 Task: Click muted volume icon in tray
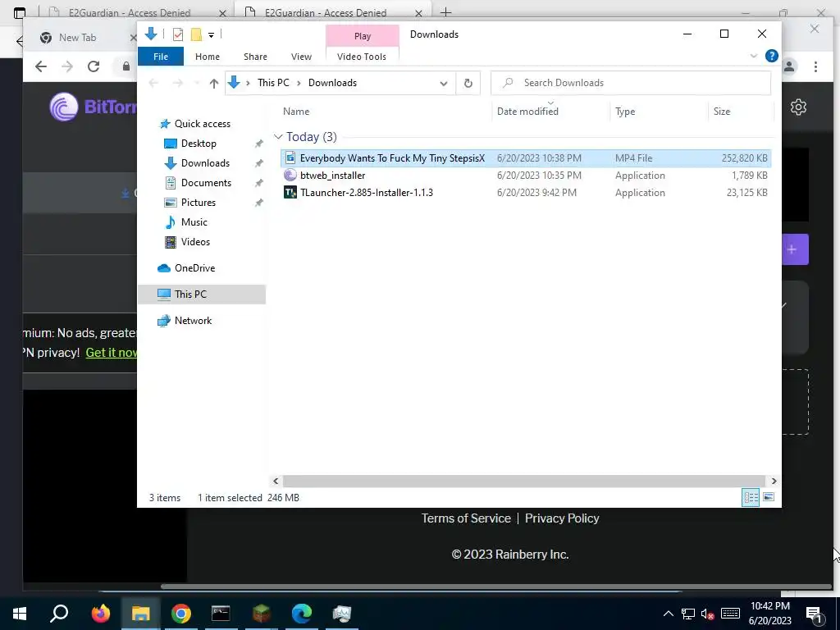(707, 614)
